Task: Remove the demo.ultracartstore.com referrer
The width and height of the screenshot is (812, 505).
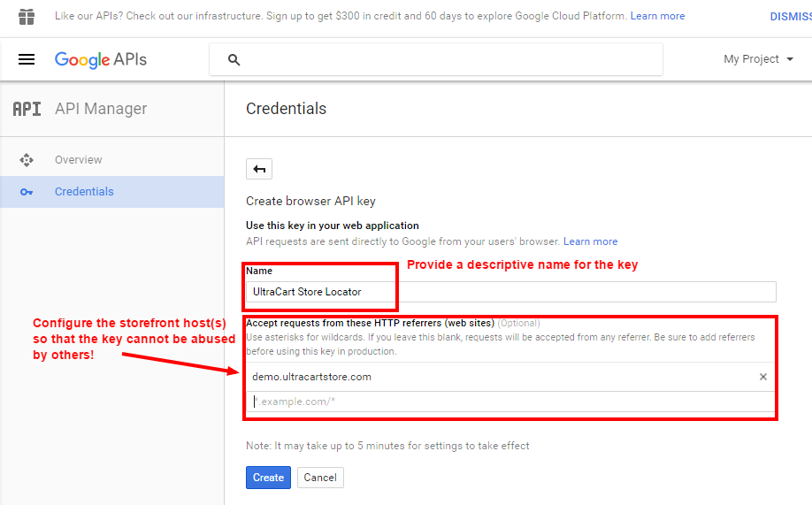Action: tap(762, 377)
